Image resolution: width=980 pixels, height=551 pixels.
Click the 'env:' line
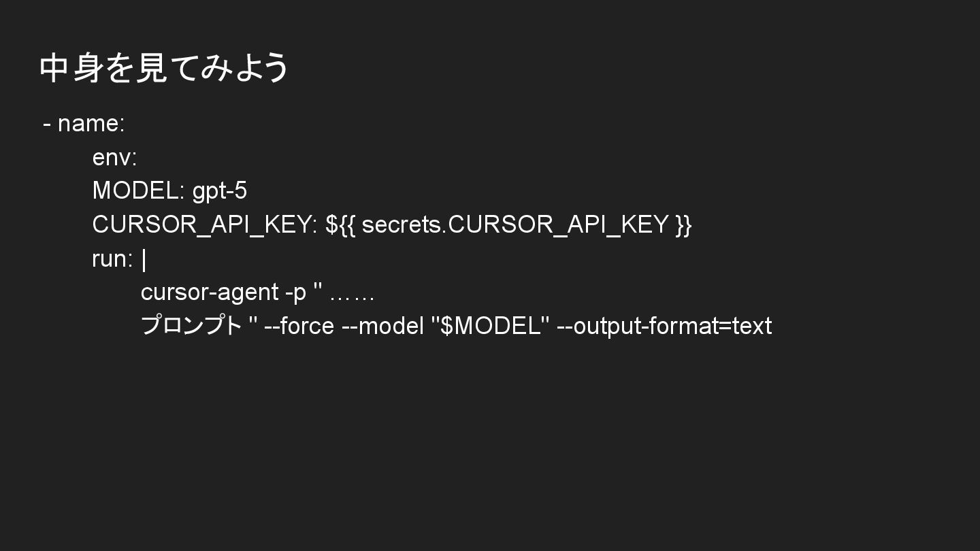114,157
